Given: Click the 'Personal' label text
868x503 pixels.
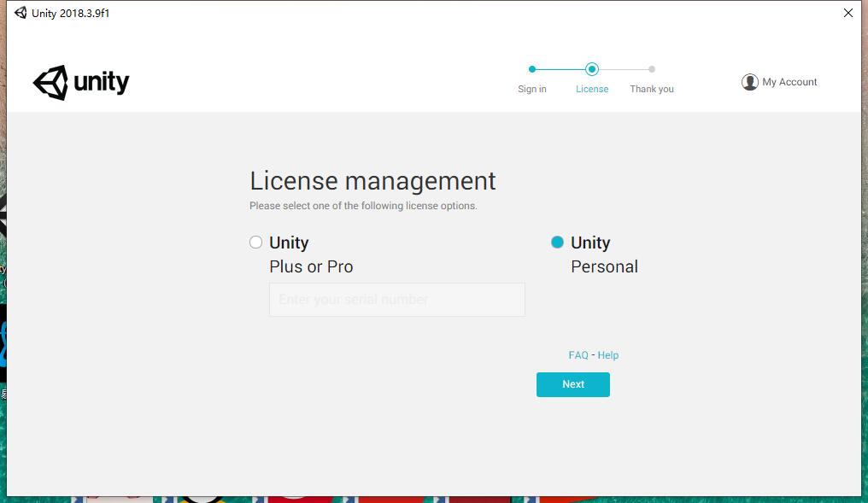Looking at the screenshot, I should pos(605,266).
